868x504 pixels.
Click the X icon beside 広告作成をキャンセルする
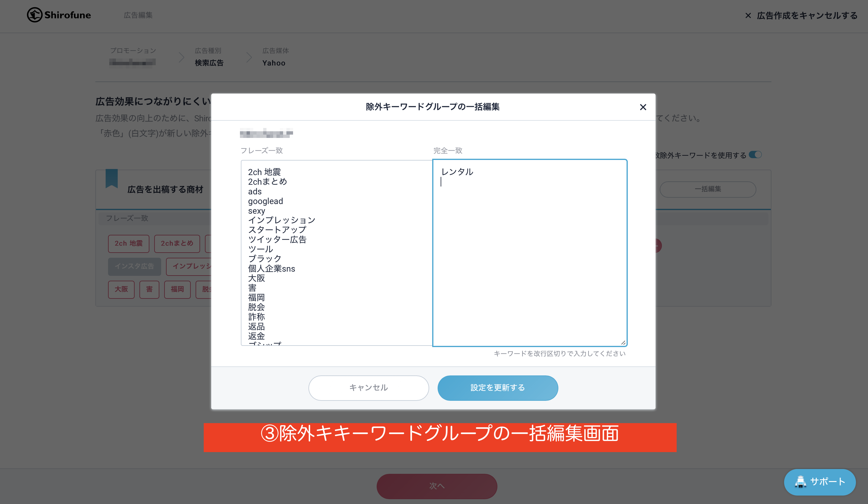[748, 15]
